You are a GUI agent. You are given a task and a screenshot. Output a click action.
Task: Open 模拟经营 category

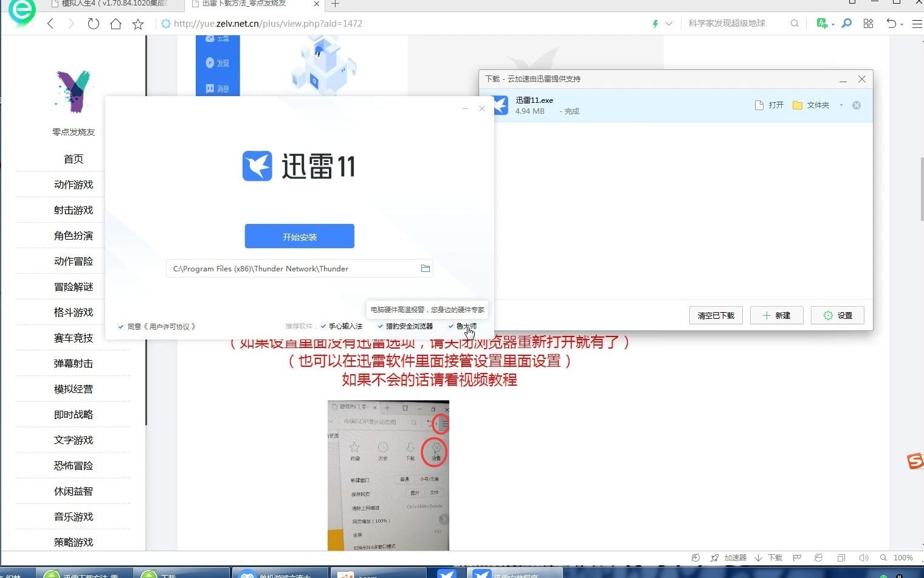[74, 389]
